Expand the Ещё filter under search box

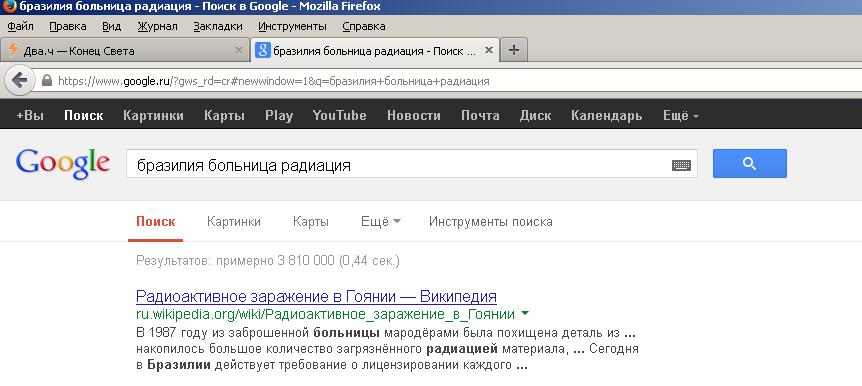[380, 222]
